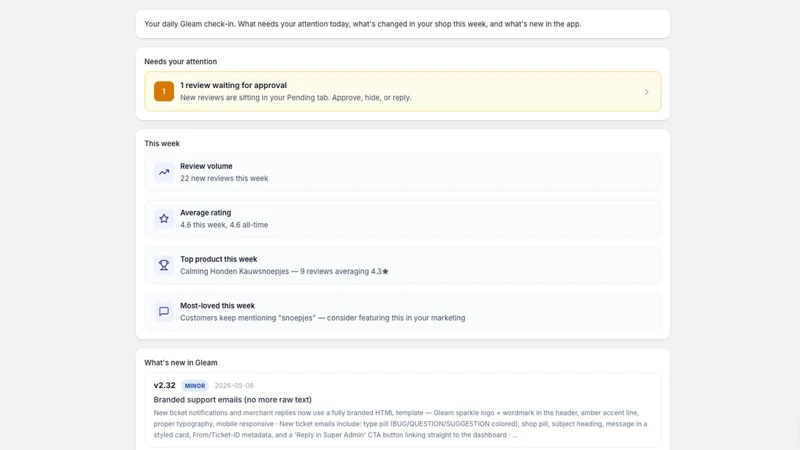Viewport: 800px width, 450px height.
Task: Open the review waiting for approval chevron
Action: (646, 92)
